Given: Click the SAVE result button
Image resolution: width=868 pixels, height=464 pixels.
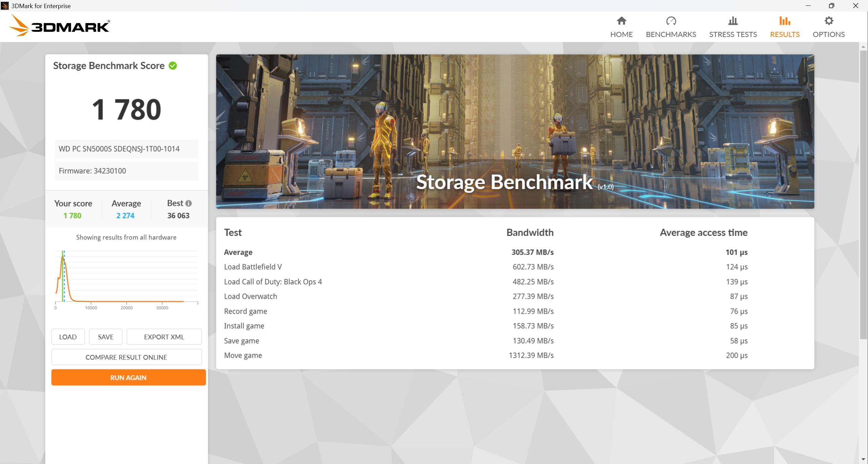Looking at the screenshot, I should coord(105,337).
